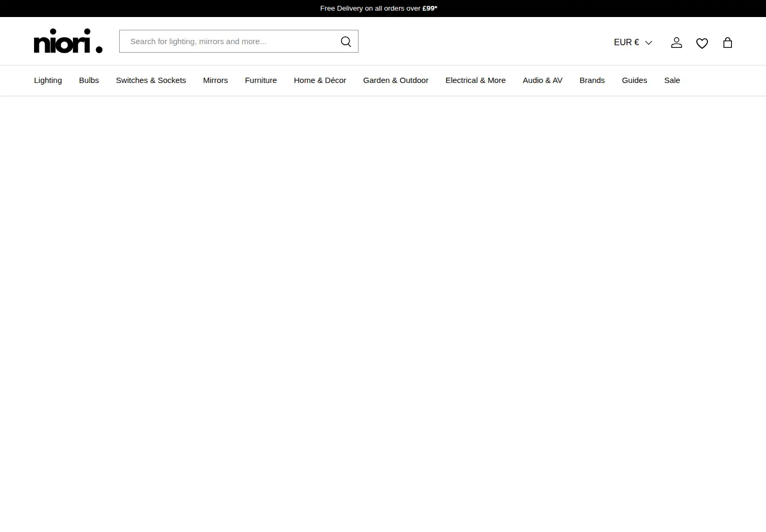
Task: Open the Electrical & More menu
Action: point(476,80)
